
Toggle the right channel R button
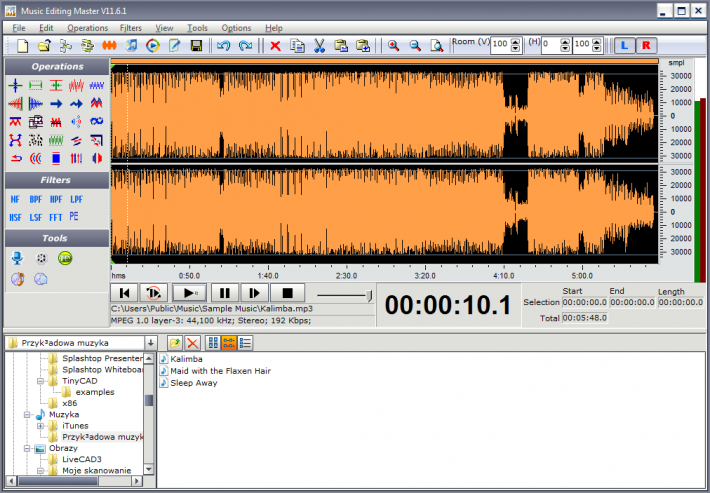point(646,45)
